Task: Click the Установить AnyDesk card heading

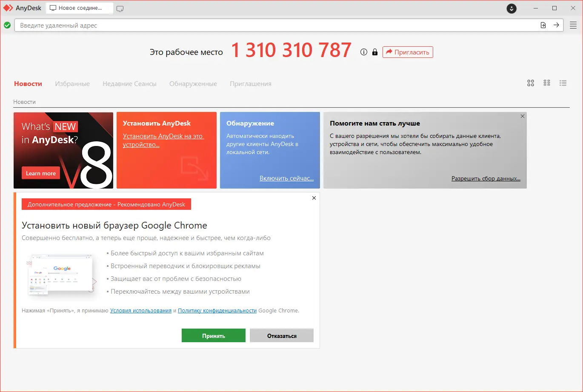Action: tap(157, 123)
